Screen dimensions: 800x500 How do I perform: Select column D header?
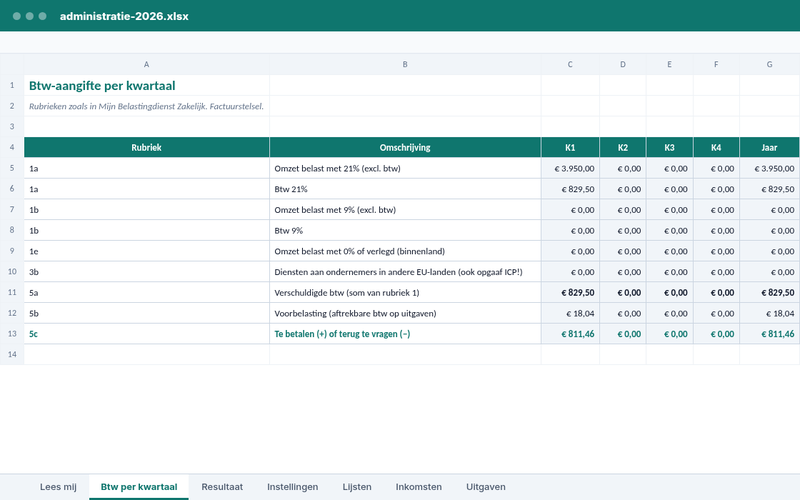[622, 64]
